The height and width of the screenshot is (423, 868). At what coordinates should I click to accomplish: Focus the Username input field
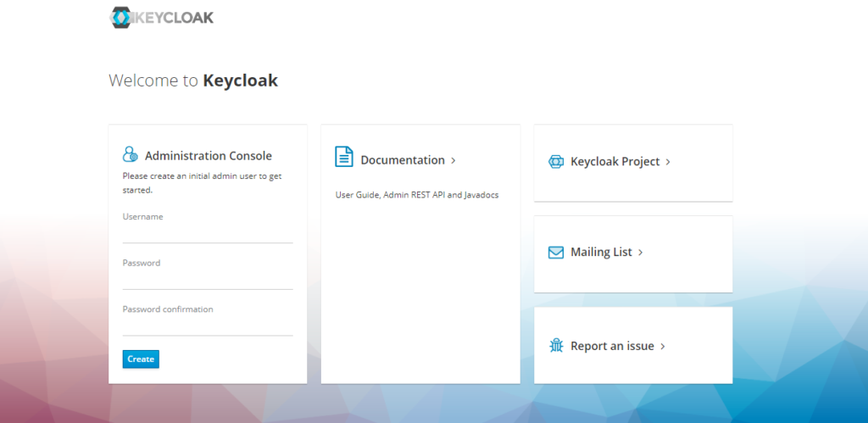(x=208, y=234)
